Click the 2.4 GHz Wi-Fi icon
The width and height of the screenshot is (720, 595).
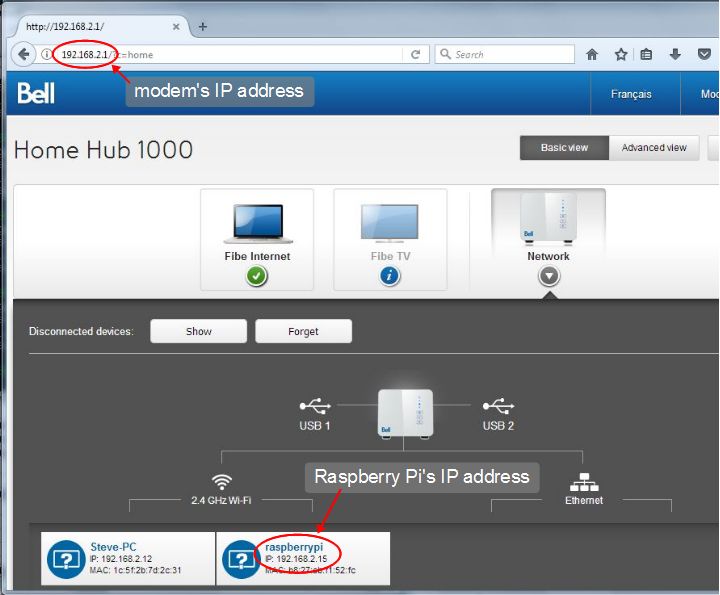click(222, 482)
